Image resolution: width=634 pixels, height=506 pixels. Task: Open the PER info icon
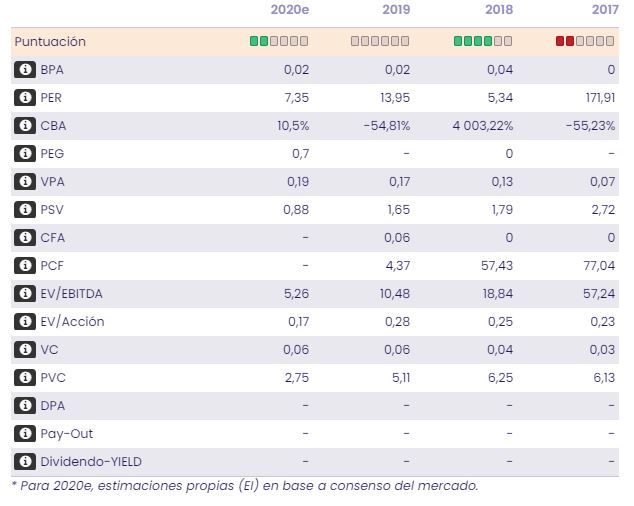point(25,98)
